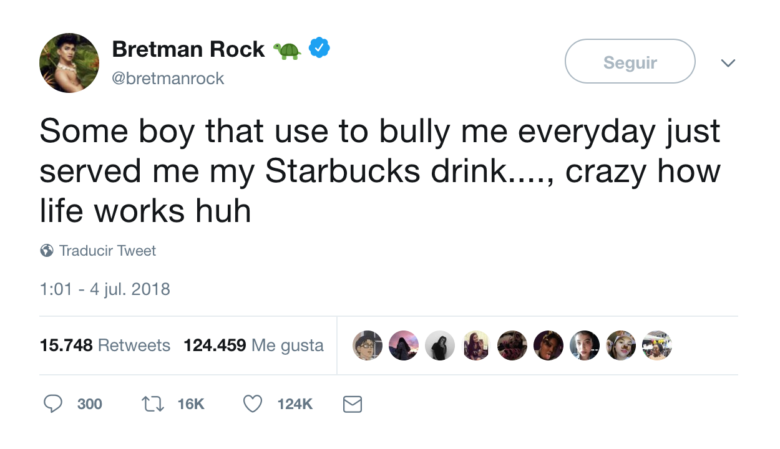Viewport: 780px width, 449px height.
Task: Click the turtle emoji beside the name
Action: click(286, 49)
